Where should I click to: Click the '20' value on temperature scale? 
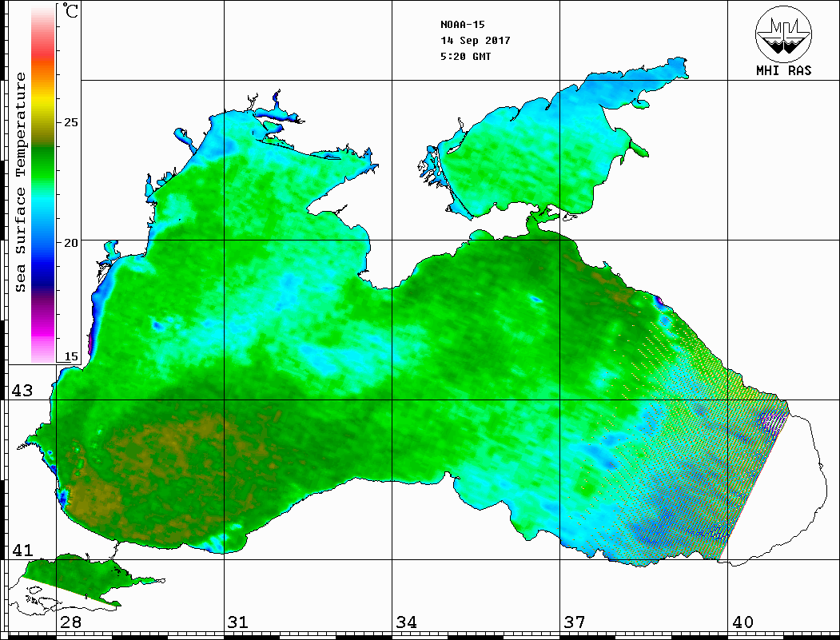pos(70,243)
